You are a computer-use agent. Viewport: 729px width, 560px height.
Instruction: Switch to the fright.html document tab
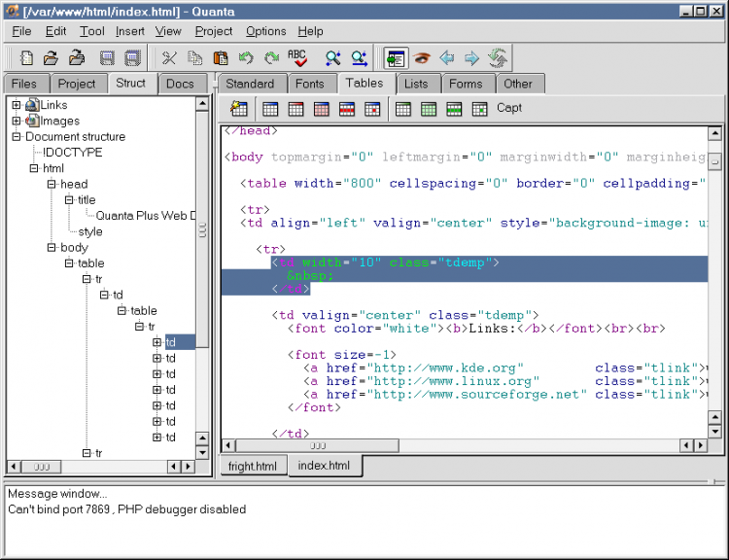(x=252, y=467)
